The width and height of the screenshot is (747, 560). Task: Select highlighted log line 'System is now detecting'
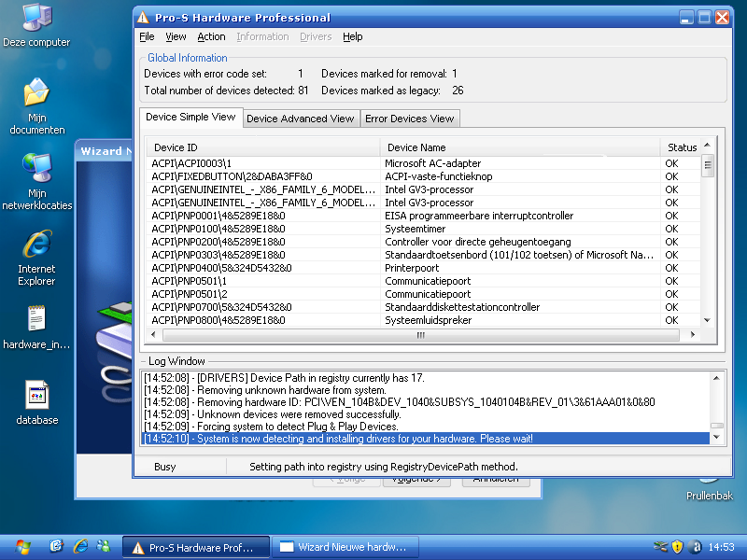point(427,439)
